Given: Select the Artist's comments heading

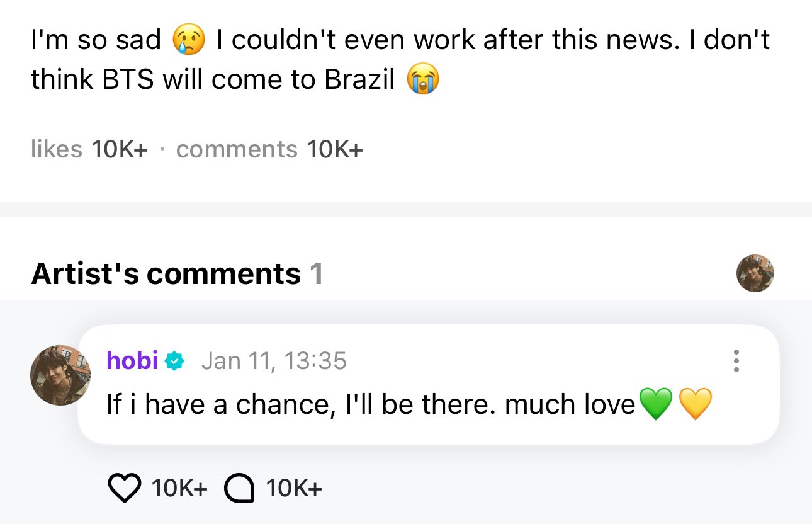Looking at the screenshot, I should click(166, 273).
